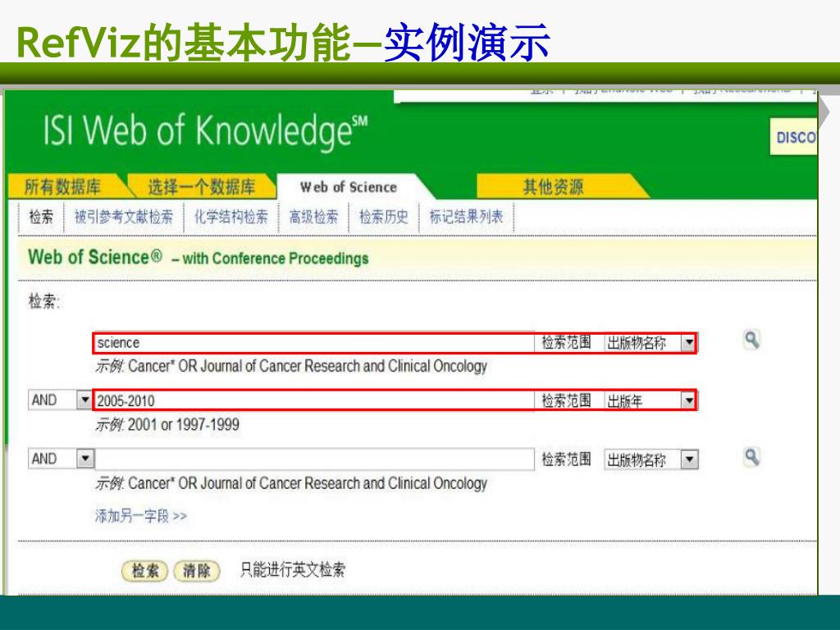Click the 检索 search button

pyautogui.click(x=144, y=571)
